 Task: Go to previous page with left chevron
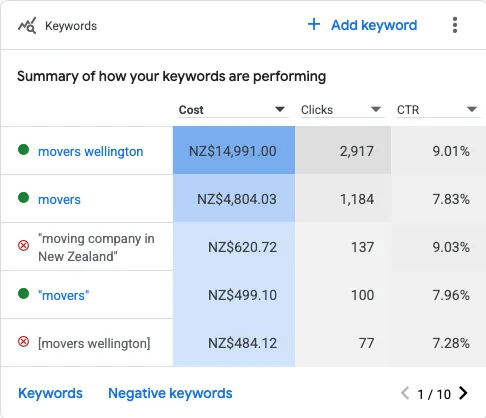tap(405, 393)
